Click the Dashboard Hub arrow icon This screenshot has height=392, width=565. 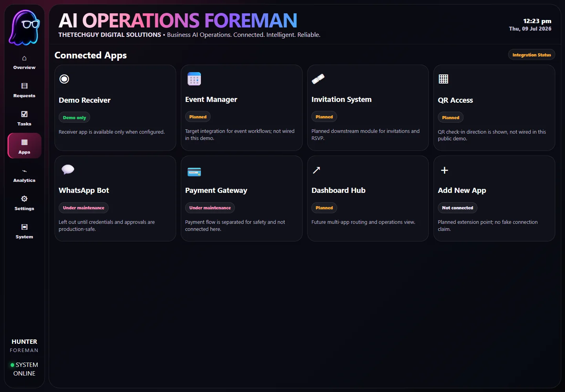(316, 170)
